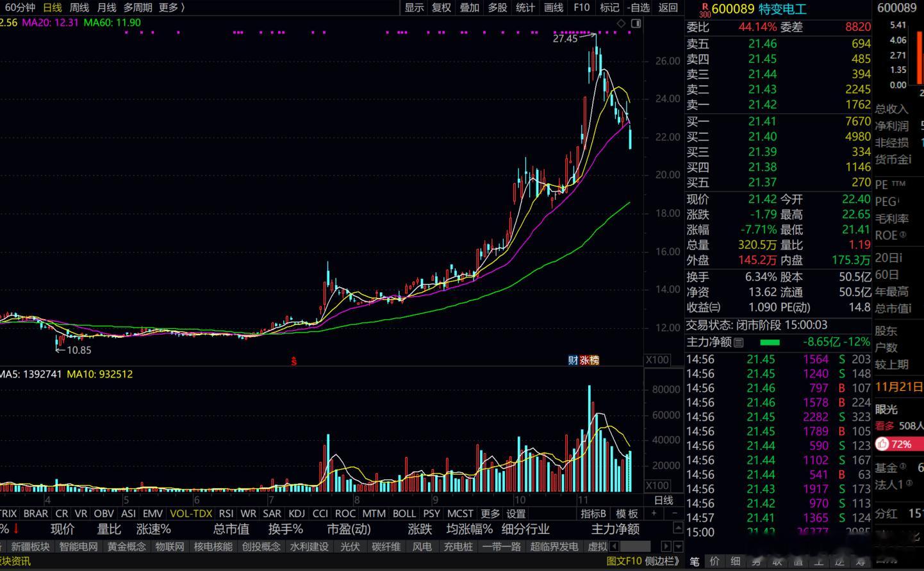Open the 主力净额 detail list icon
924x571 pixels.
[739, 343]
